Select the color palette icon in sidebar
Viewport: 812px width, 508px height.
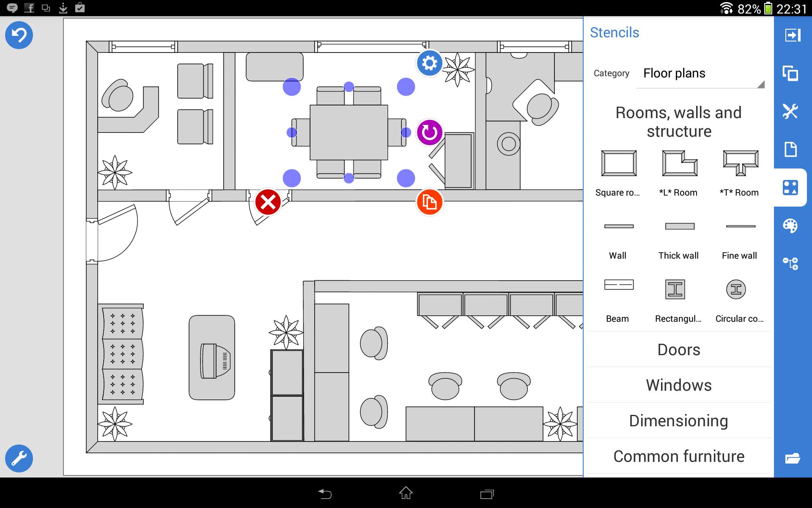coord(791,226)
